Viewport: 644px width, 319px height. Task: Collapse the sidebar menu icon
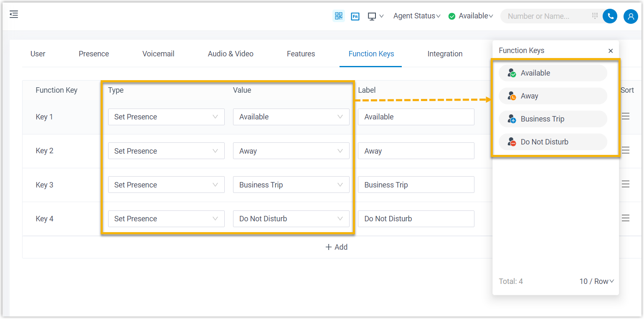pyautogui.click(x=14, y=15)
